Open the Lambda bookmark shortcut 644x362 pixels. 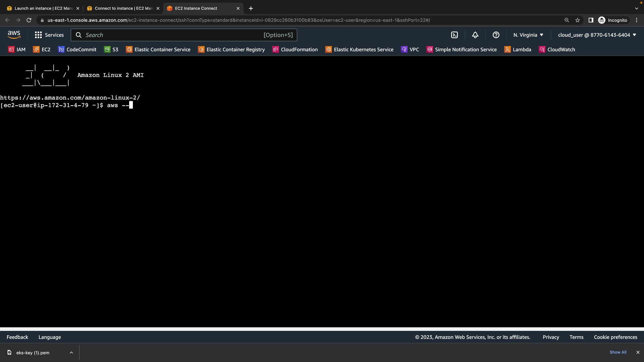click(518, 50)
